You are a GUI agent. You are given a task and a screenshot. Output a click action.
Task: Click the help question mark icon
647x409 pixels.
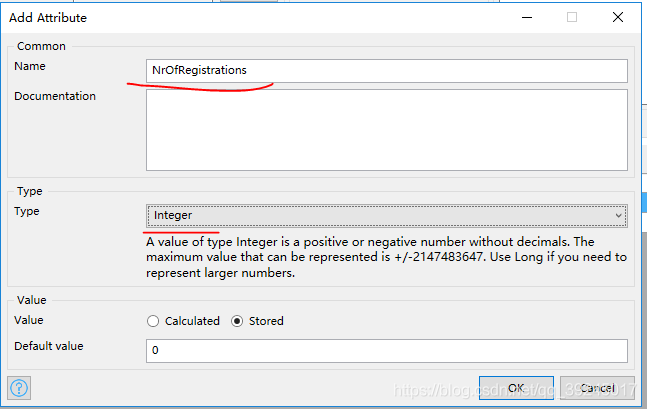point(18,388)
